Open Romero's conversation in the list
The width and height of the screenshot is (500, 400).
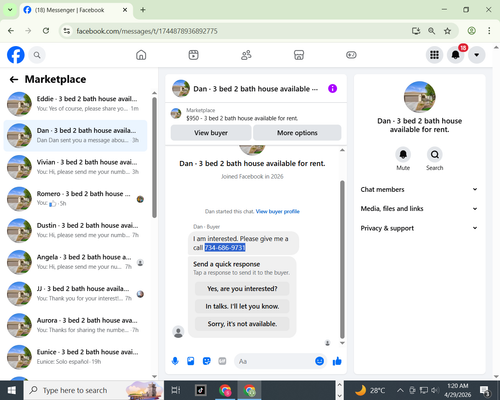tap(75, 199)
